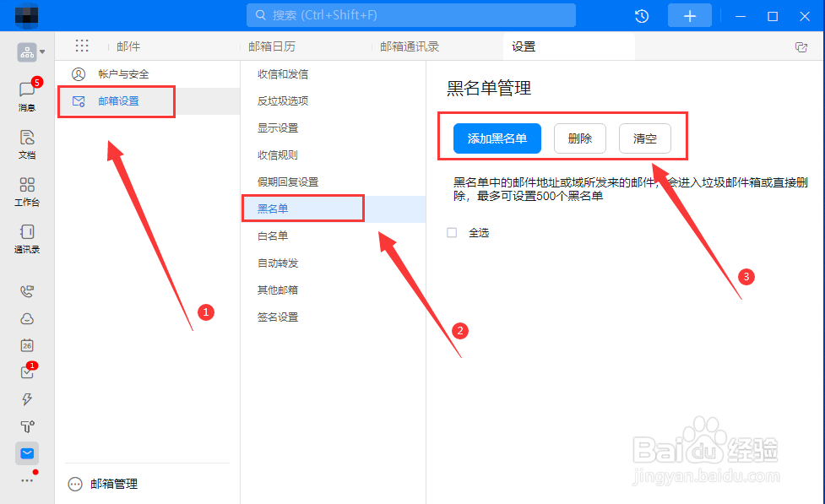Select 自动转发 settings item
Viewport: 825px width, 504px height.
334,263
